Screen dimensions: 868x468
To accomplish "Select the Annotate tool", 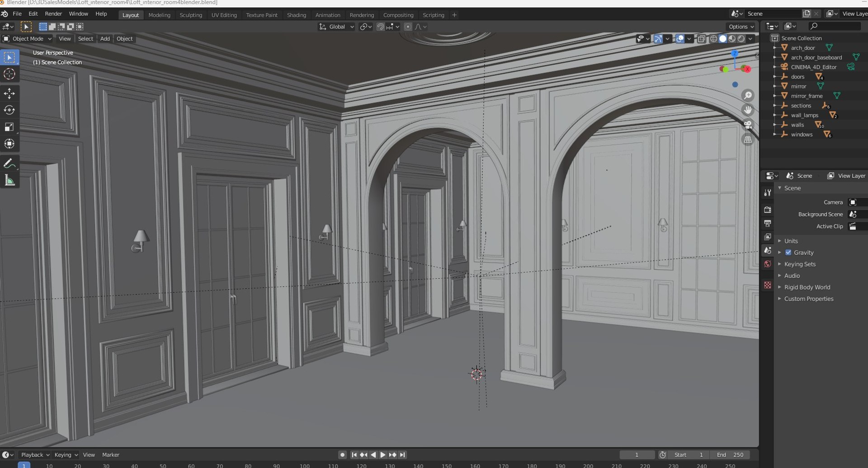I will tap(9, 164).
